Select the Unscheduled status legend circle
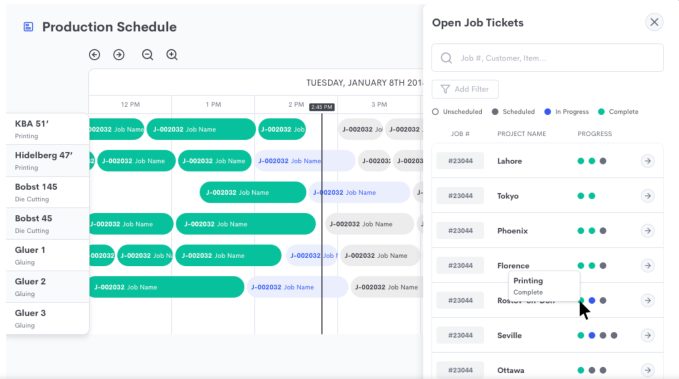This screenshot has width=679, height=379. [435, 112]
